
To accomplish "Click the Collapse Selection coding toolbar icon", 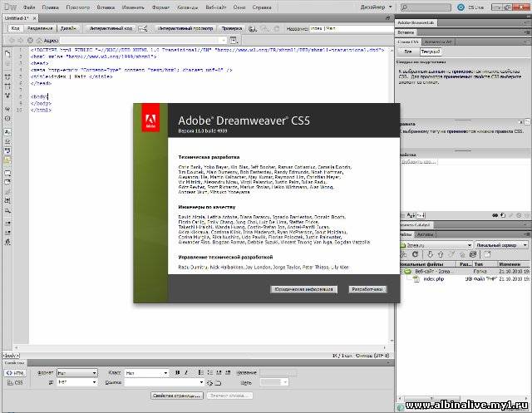I will [x=7, y=86].
